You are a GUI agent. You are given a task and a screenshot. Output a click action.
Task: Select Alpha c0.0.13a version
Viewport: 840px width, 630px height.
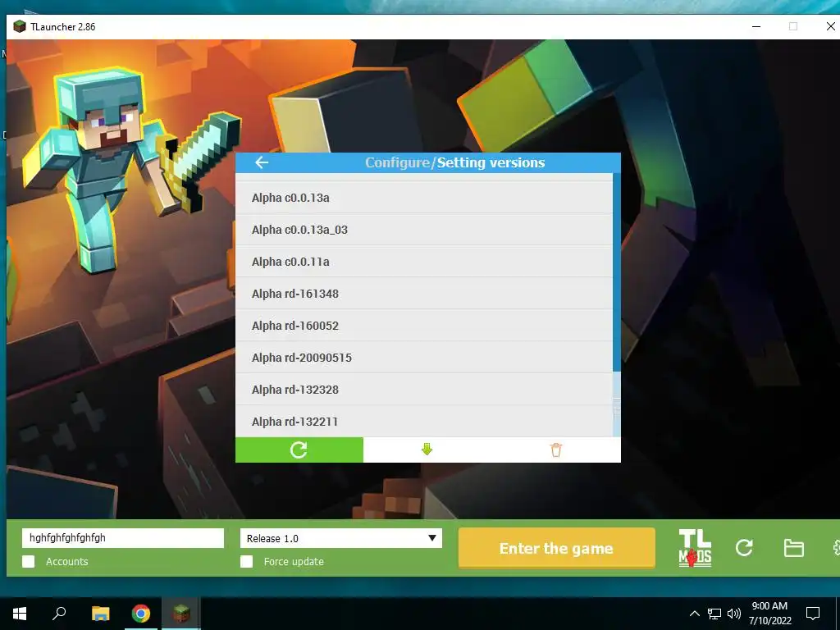coord(424,198)
